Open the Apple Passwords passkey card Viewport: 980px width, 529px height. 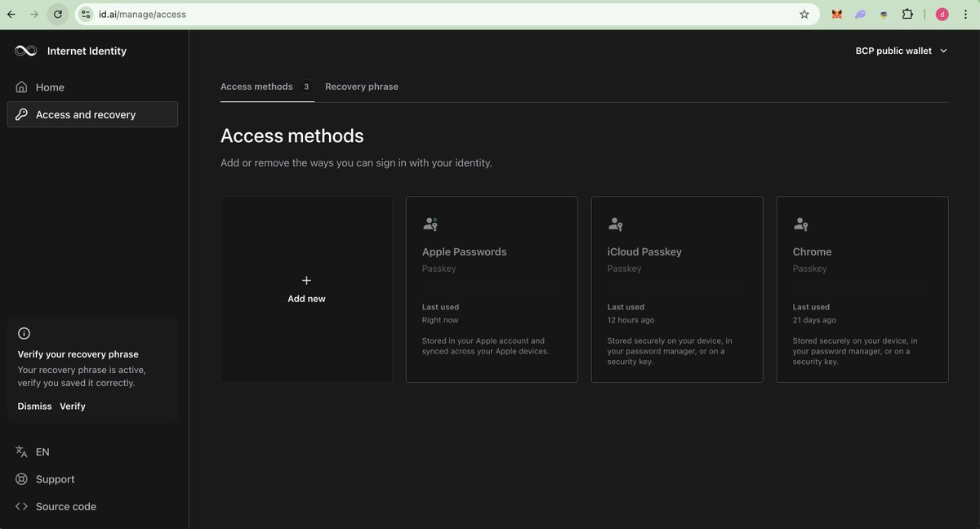point(492,289)
